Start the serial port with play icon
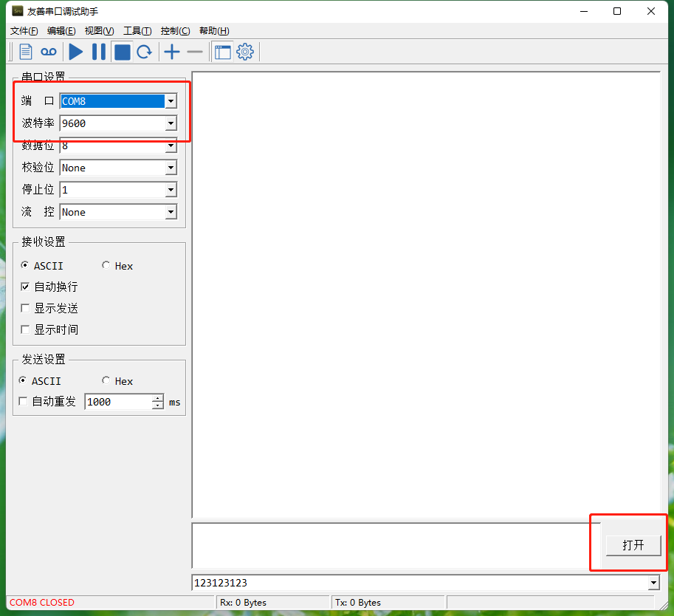Screen dimensions: 674x616 (x=75, y=52)
